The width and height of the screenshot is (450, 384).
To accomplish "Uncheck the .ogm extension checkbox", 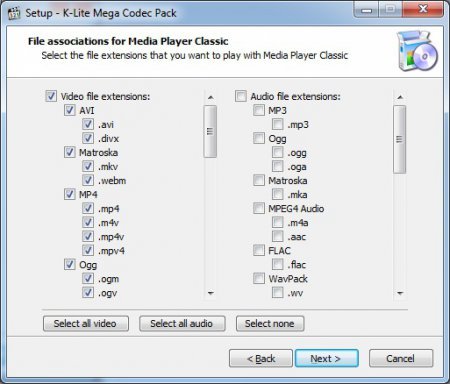I will pos(88,278).
